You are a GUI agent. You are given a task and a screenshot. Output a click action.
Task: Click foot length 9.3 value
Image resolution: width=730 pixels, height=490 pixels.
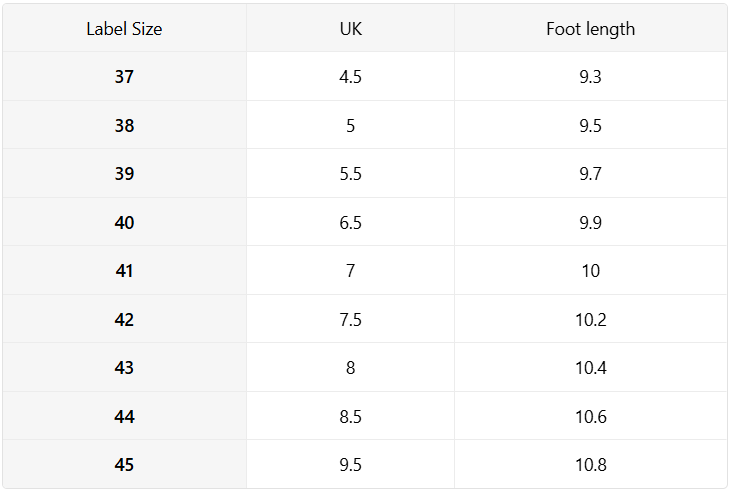(590, 76)
